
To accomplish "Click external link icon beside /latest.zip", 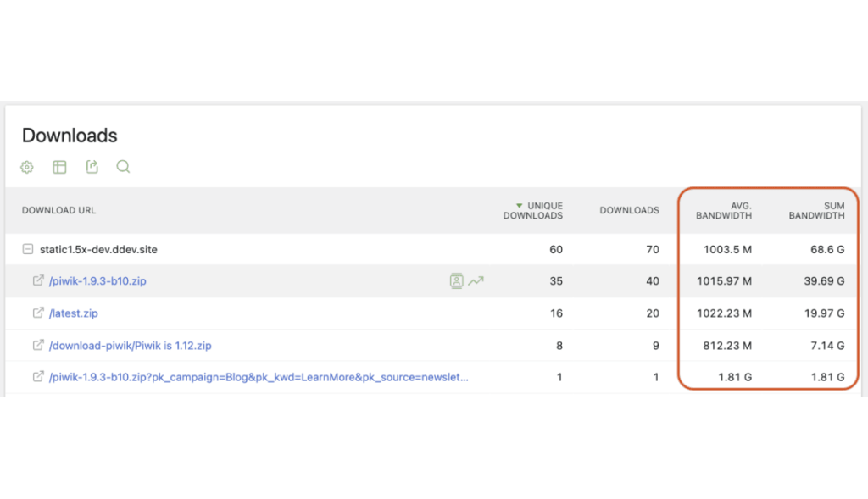I will 38,313.
